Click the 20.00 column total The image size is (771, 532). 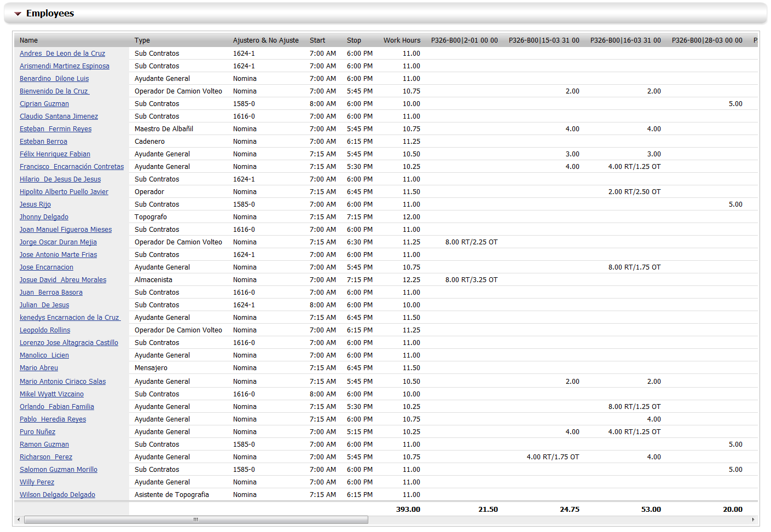point(733,510)
